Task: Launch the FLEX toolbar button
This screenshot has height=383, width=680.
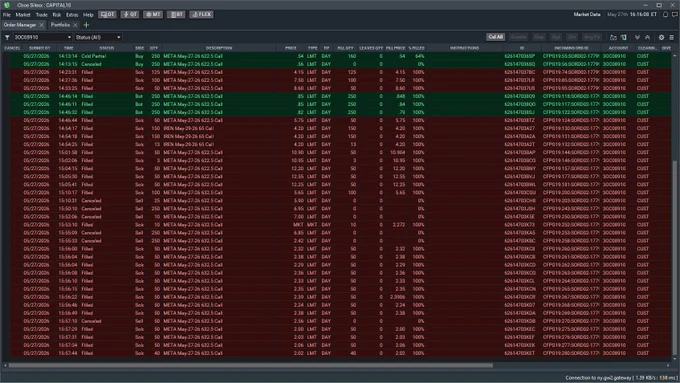Action: point(201,14)
